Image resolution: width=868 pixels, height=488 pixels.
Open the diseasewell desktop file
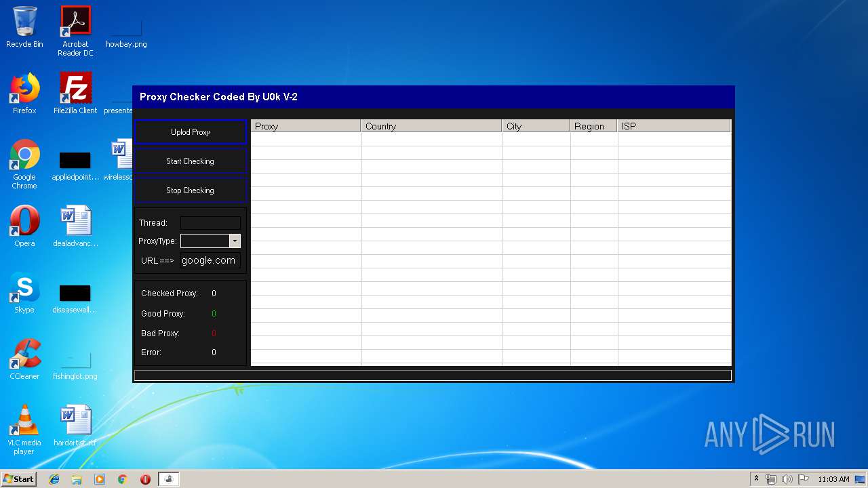tap(75, 297)
